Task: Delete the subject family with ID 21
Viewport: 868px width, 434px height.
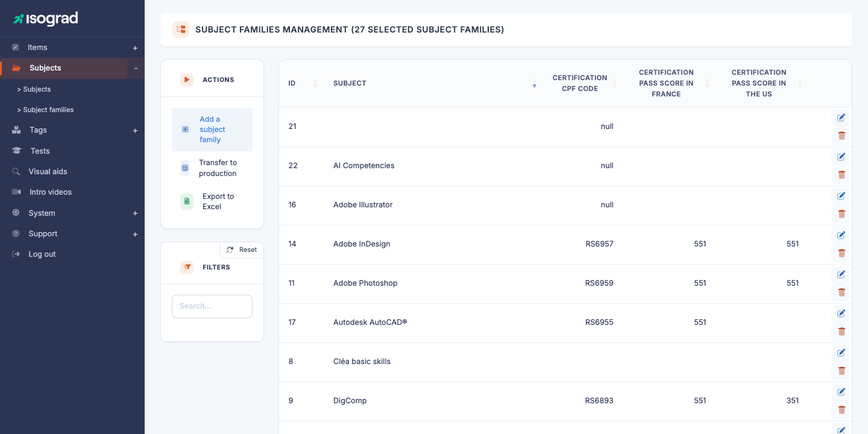Action: [841, 136]
